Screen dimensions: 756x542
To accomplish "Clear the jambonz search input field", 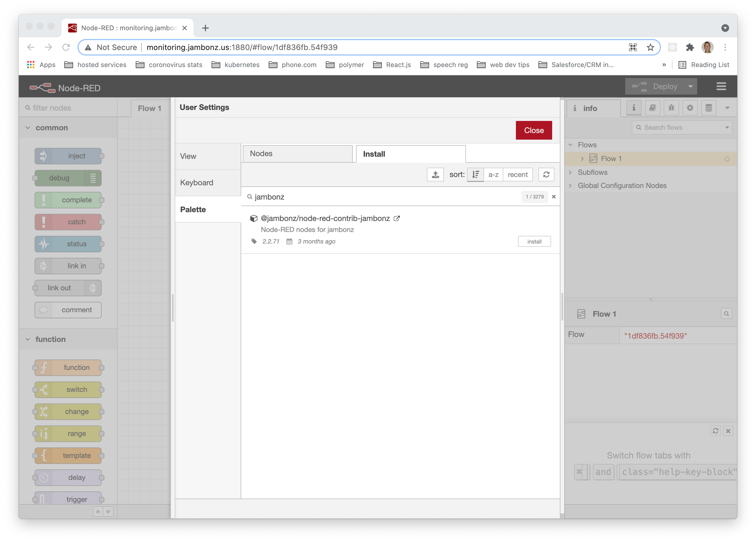I will 553,197.
